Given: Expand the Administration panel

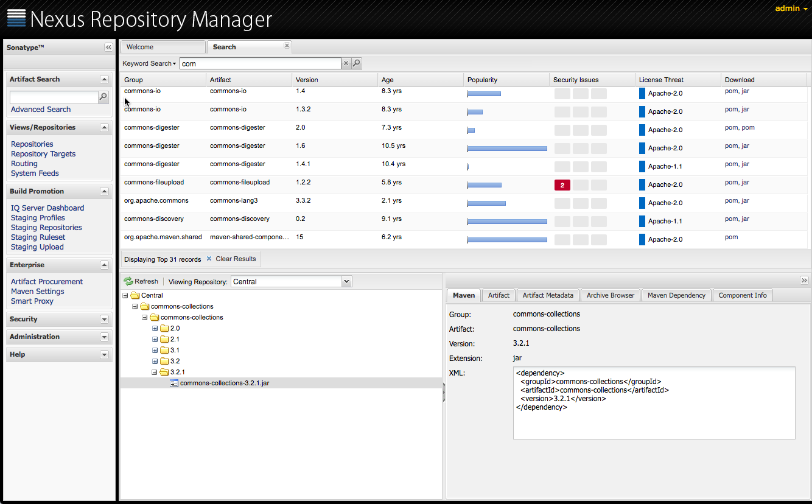Looking at the screenshot, I should (104, 337).
